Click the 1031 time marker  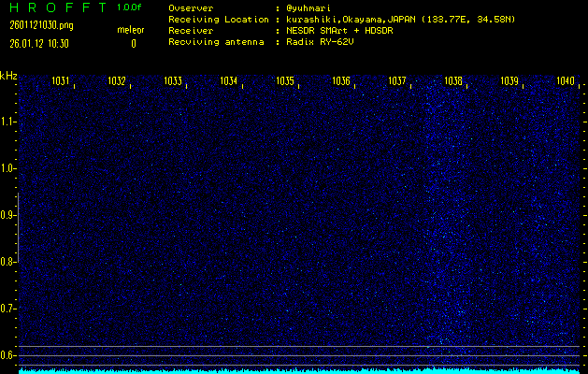[61, 82]
